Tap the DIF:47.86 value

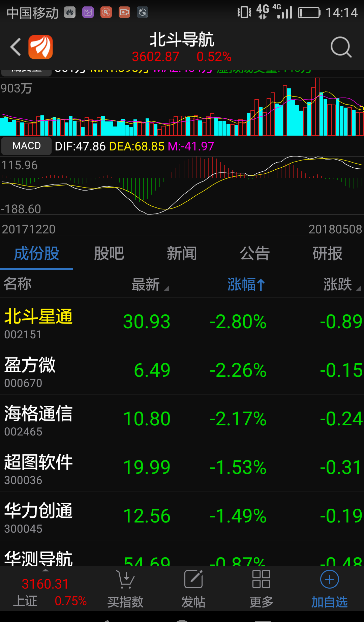80,146
